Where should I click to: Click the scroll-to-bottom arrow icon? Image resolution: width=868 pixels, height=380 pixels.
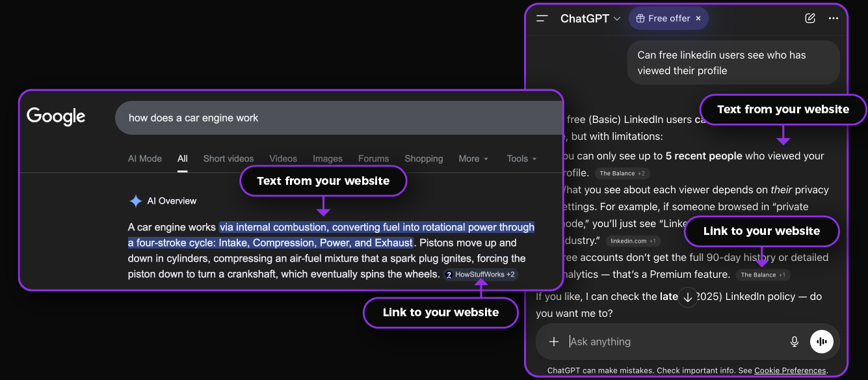coord(688,297)
